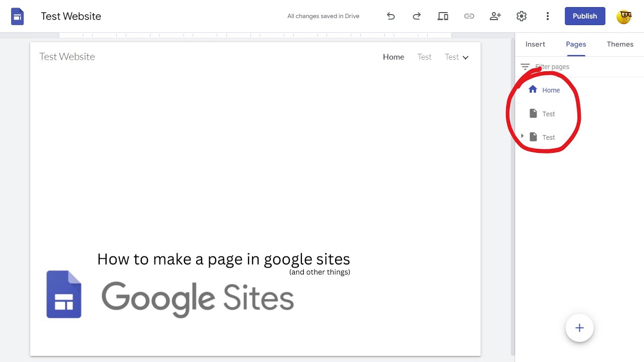Open the Google account avatar
Viewport: 644px width, 362px height.
click(x=624, y=16)
